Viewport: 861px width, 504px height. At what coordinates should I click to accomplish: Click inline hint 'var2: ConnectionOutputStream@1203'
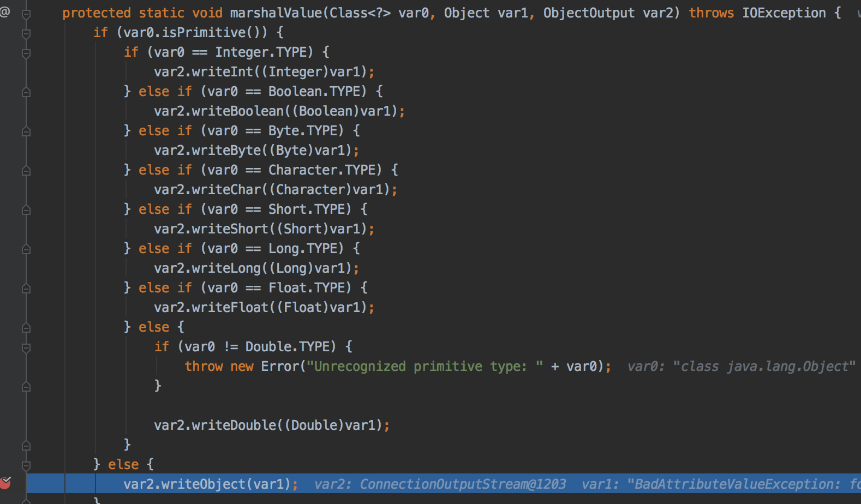[440, 484]
